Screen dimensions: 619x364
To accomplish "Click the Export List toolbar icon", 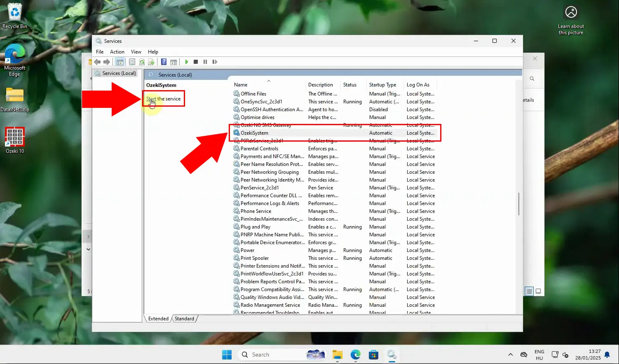I will click(x=151, y=62).
